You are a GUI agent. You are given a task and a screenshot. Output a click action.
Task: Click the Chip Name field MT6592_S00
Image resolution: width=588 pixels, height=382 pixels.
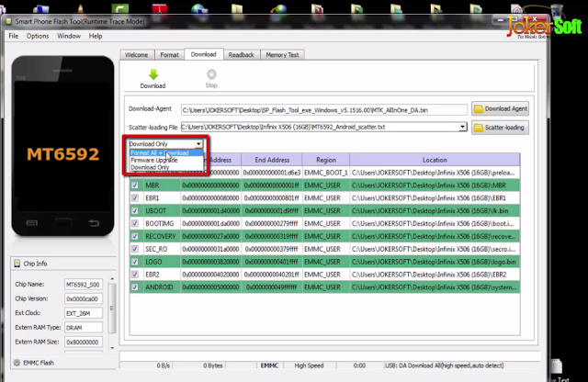click(84, 285)
